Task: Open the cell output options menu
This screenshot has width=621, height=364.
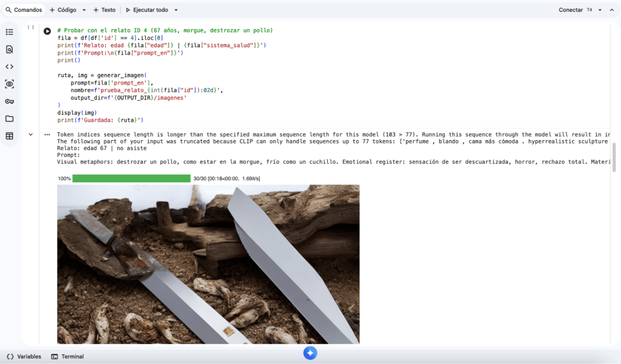Action: pos(47,135)
